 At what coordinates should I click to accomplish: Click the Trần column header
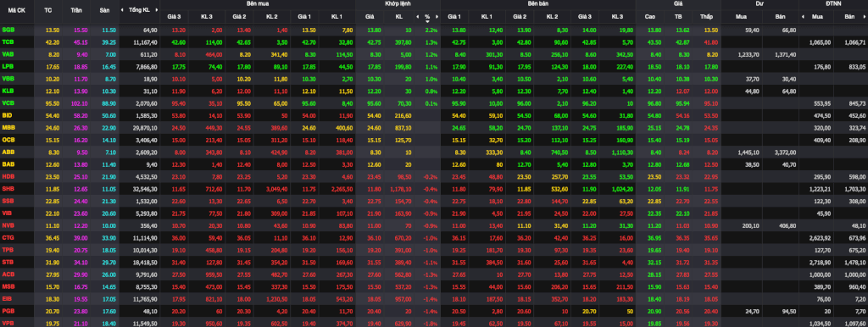[x=76, y=10]
